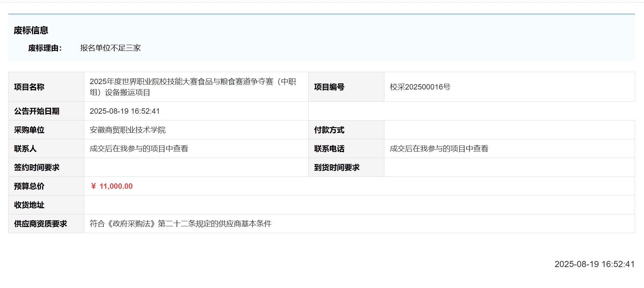The image size is (644, 288).
Task: Click the empty 付款方式 value cell
Action: tap(509, 130)
